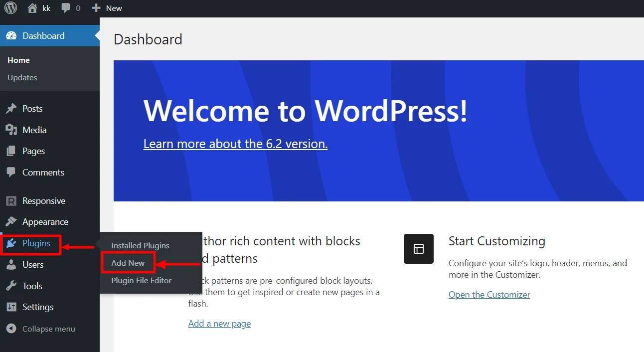Click the Users person icon
This screenshot has width=644, height=352.
point(11,265)
